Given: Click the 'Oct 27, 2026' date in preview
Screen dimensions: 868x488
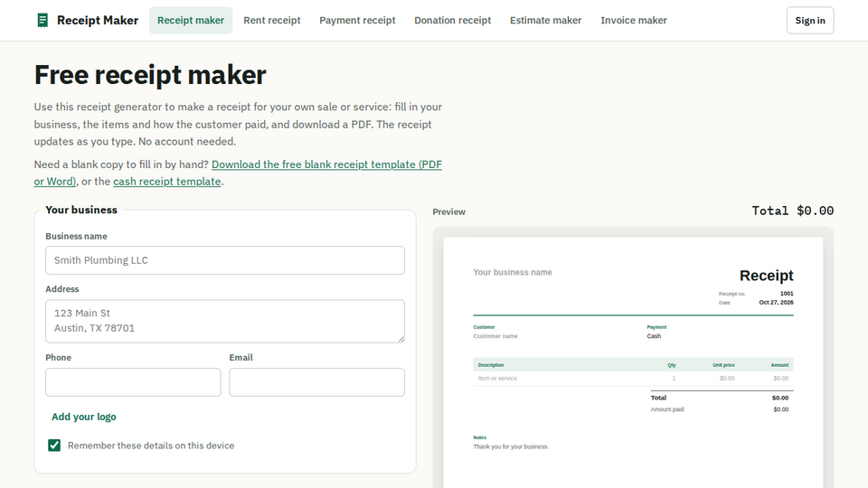Looking at the screenshot, I should 776,303.
